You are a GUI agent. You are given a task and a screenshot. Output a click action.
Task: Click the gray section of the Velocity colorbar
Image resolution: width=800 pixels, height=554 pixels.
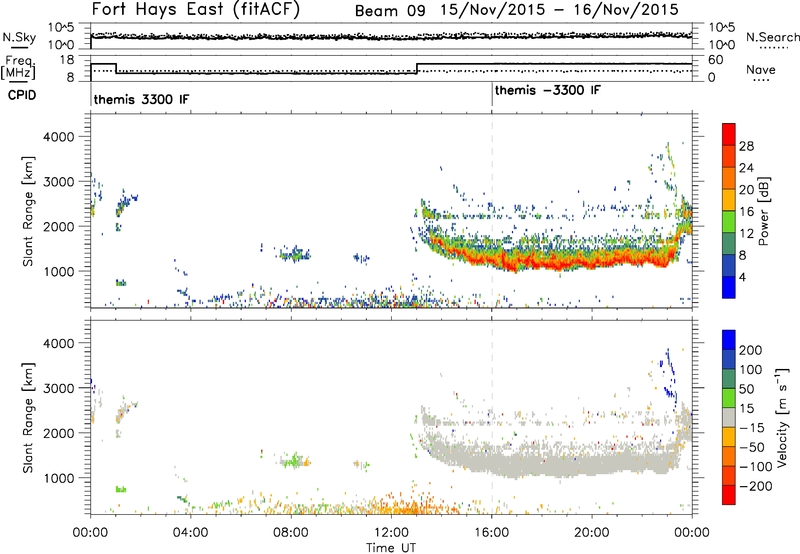729,418
